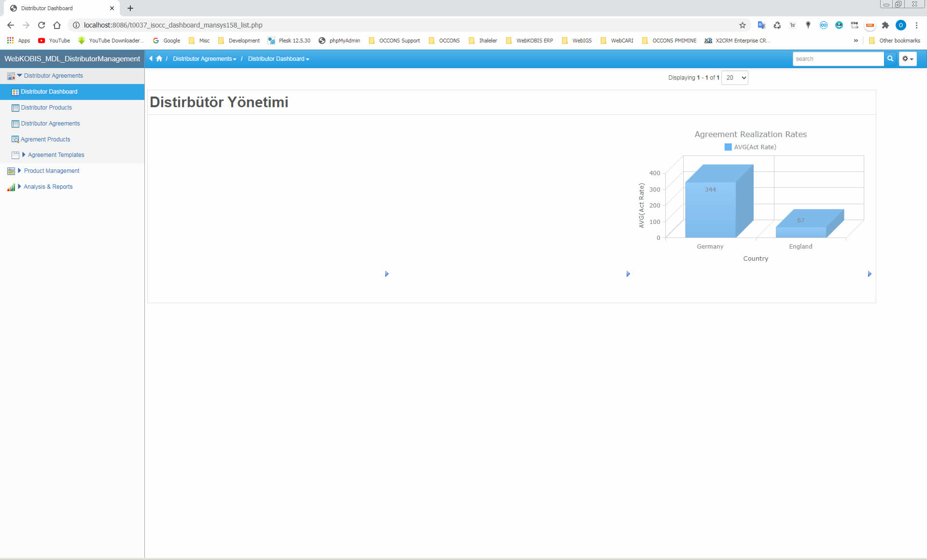
Task: Click the Distributor Agreements section icon
Action: click(x=11, y=76)
